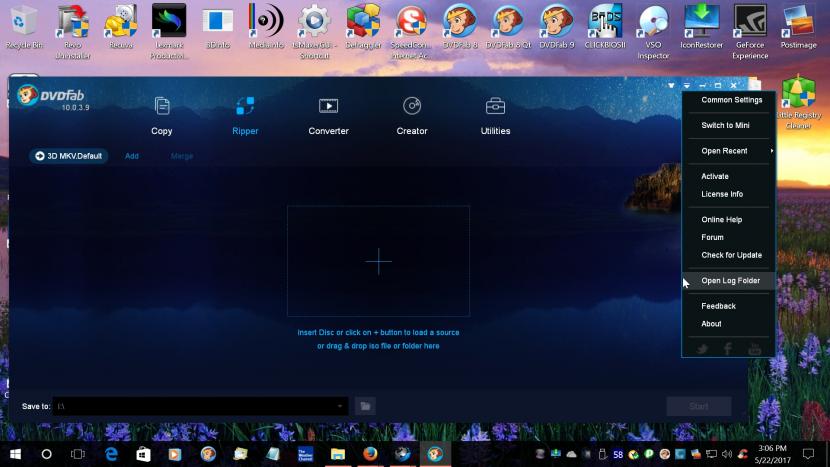Viewport: 830px width, 467px height.
Task: Click the Start button
Action: pyautogui.click(x=699, y=406)
